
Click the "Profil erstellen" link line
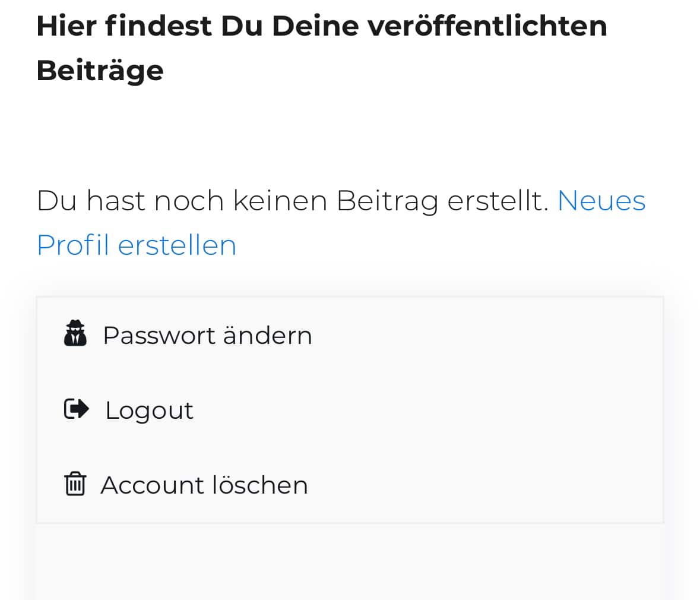tap(137, 245)
